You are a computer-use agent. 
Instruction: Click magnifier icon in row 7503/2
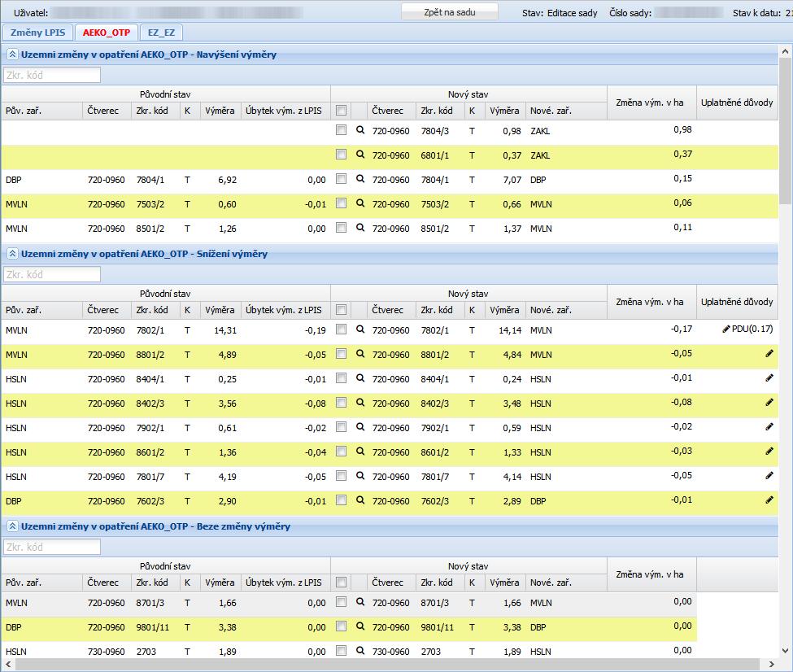tap(360, 203)
